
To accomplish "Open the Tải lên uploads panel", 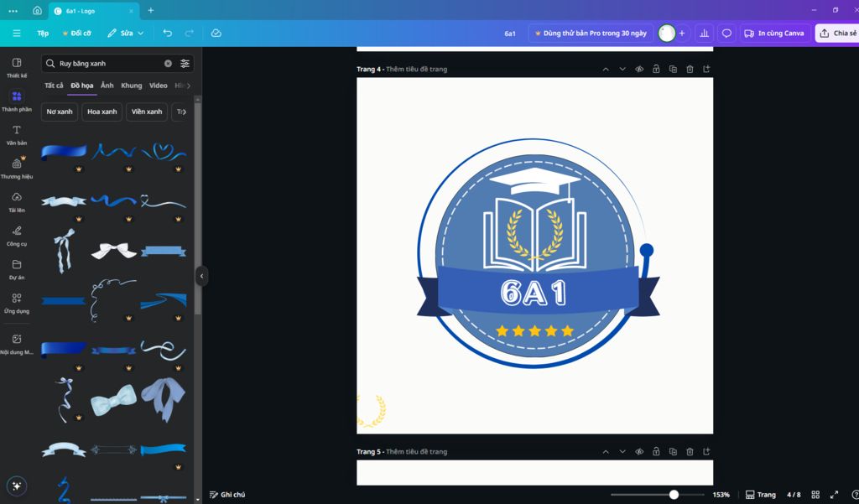I will tap(17, 202).
